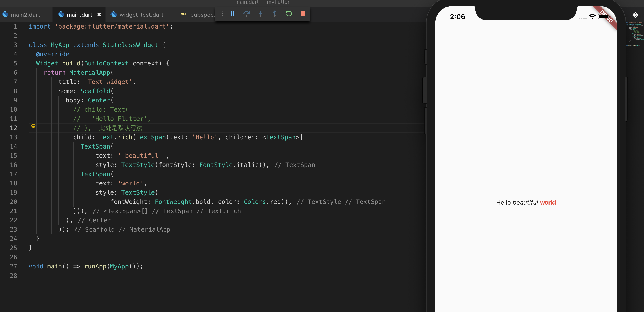This screenshot has height=312, width=644.
Task: Click the Step Into arrow icon
Action: [x=261, y=14]
